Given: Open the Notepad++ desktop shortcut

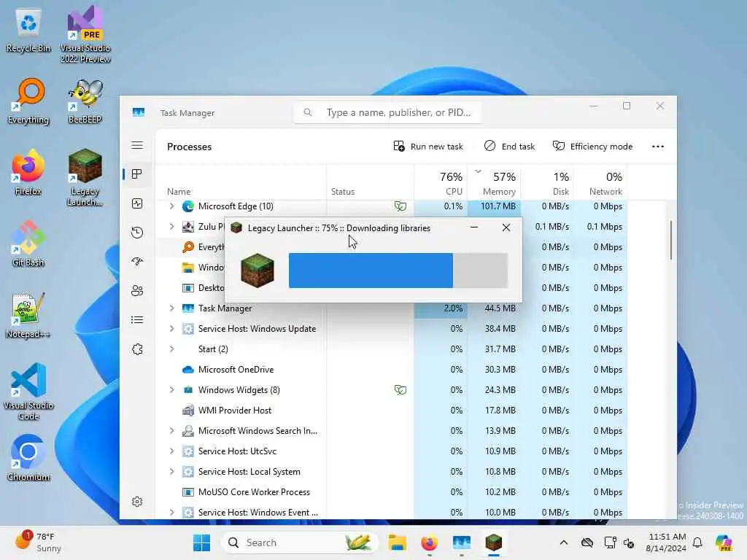Looking at the screenshot, I should [28, 316].
